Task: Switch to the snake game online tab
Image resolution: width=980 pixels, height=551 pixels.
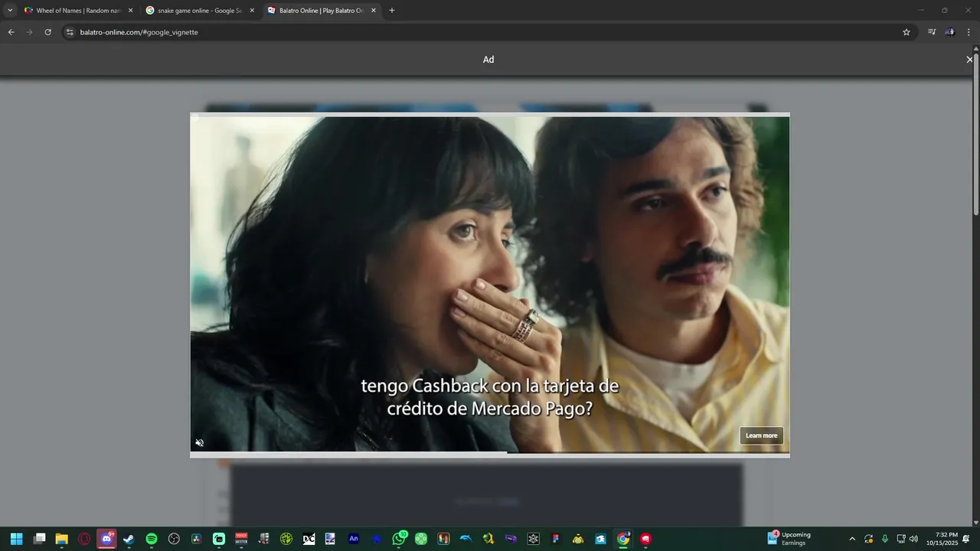Action: (200, 11)
